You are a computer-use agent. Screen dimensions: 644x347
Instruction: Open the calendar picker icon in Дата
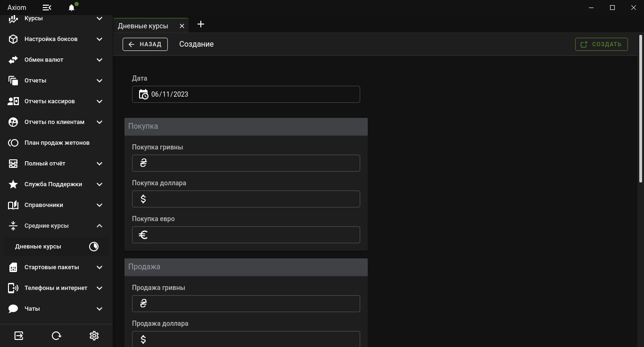click(x=143, y=94)
